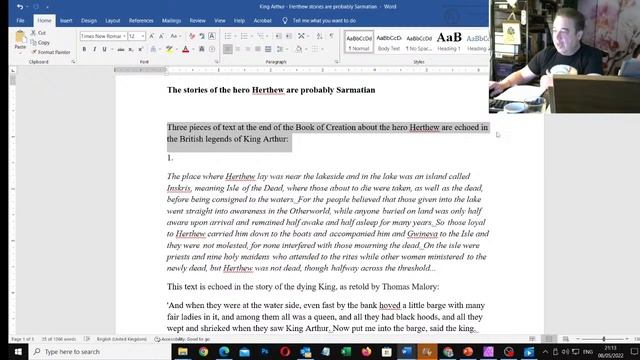The height and width of the screenshot is (360, 640).
Task: Switch to the Layout tab
Action: 113,20
